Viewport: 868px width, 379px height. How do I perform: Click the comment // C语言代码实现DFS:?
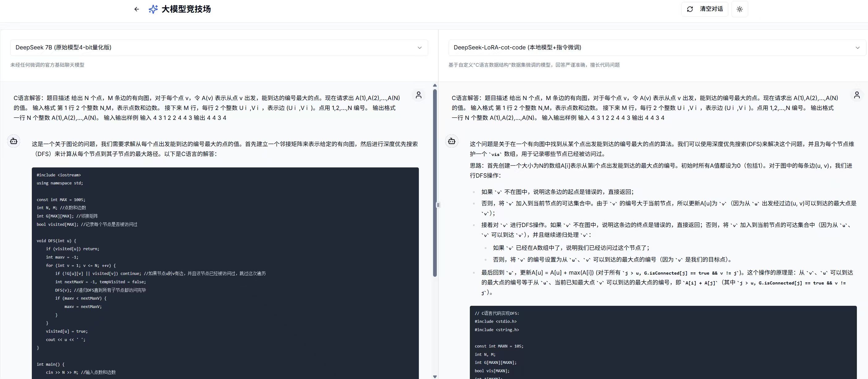coord(497,313)
